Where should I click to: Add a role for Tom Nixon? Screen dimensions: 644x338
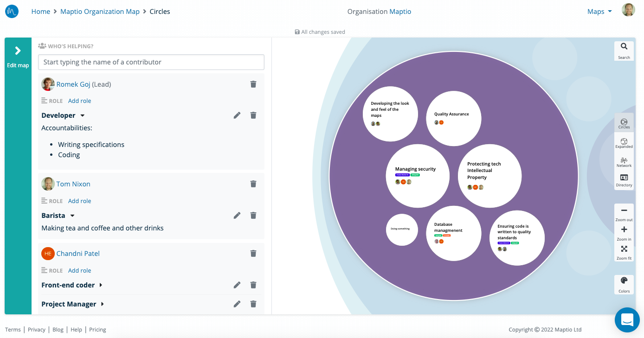coord(79,200)
